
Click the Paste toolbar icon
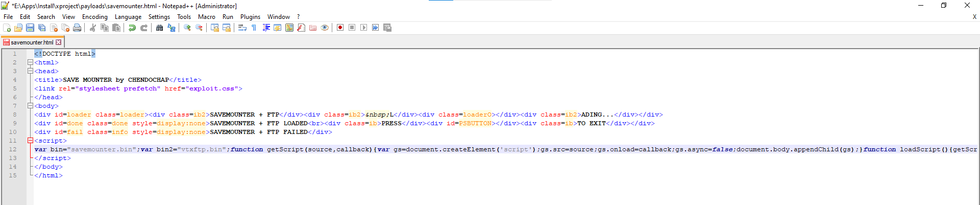pos(116,28)
